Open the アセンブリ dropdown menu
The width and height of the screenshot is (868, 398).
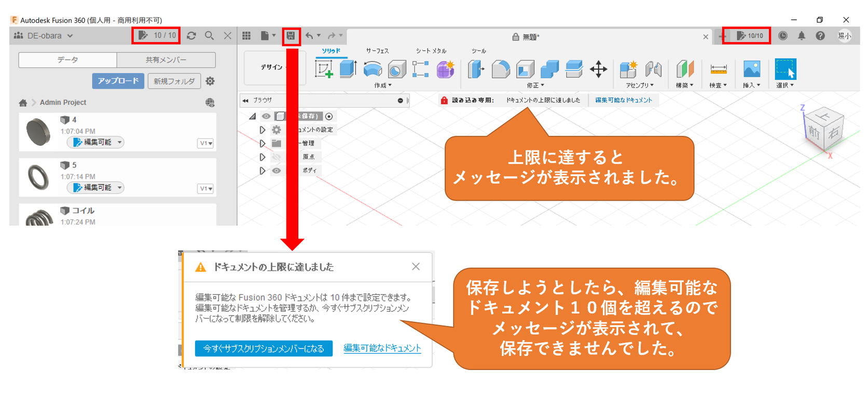point(640,86)
